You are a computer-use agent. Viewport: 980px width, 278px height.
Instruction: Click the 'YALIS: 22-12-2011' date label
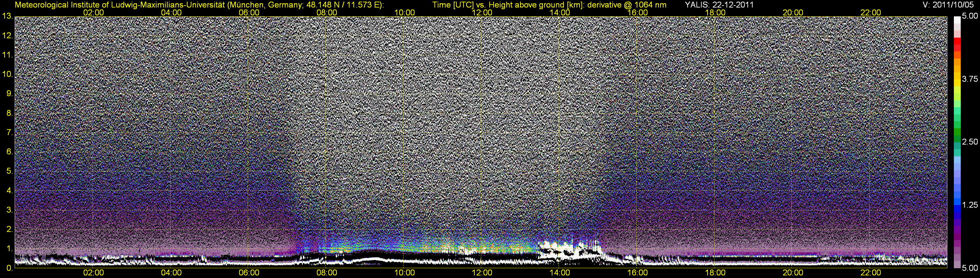coord(719,5)
